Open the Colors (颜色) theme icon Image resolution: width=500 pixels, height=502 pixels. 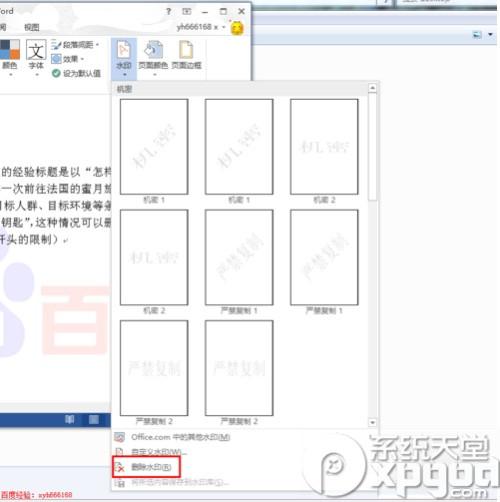10,50
